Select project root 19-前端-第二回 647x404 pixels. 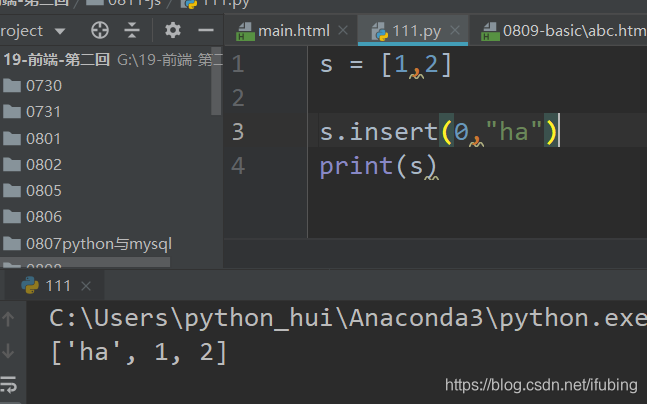tap(57, 60)
